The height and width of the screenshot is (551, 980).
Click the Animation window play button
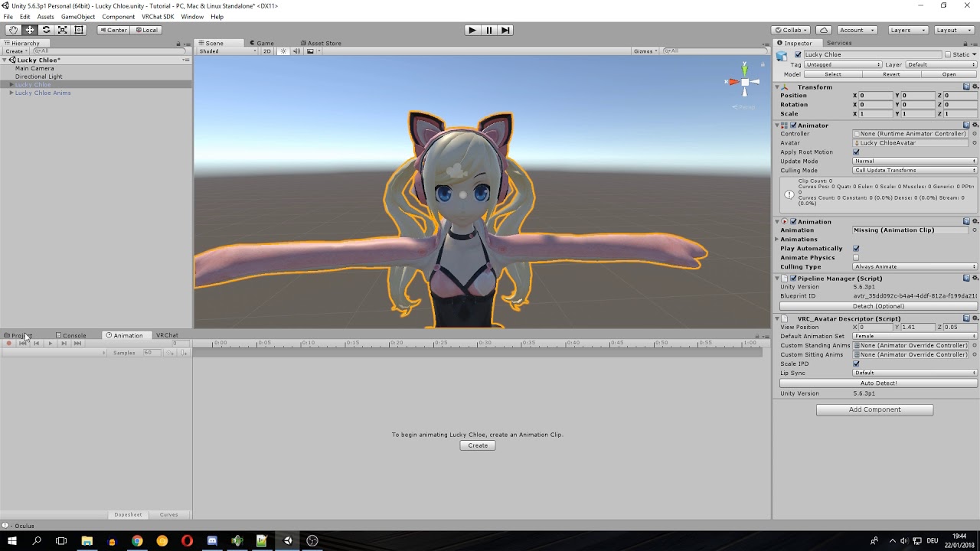click(51, 344)
